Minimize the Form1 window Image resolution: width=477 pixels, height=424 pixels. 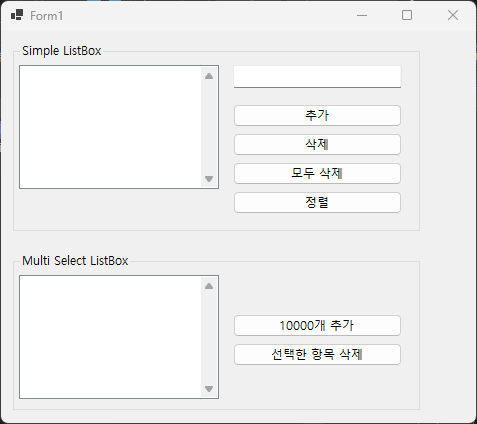[x=362, y=15]
